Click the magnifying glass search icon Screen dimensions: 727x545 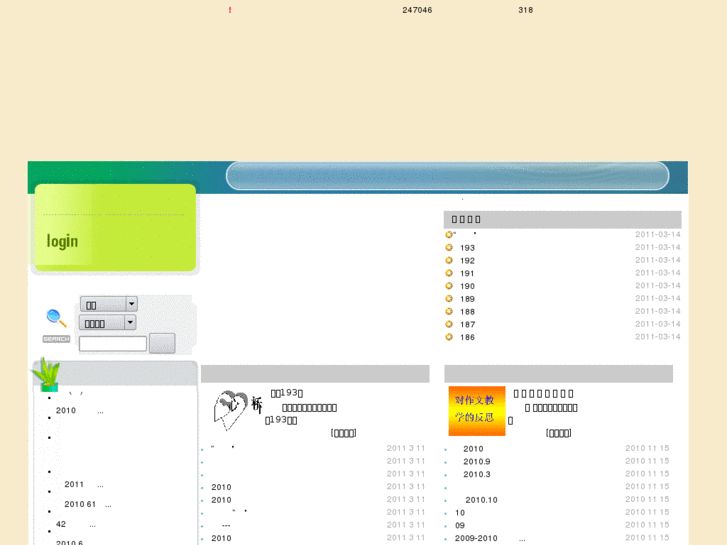click(56, 318)
